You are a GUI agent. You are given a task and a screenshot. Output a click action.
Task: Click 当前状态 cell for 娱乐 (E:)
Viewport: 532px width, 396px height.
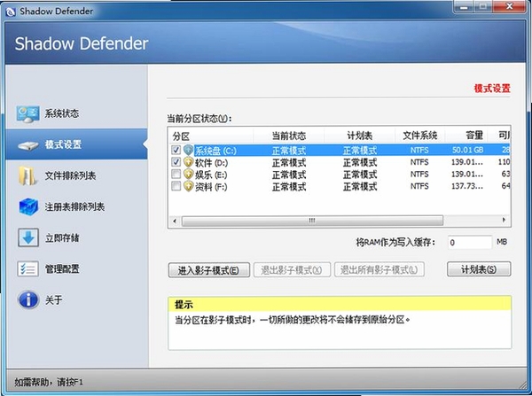coord(289,175)
